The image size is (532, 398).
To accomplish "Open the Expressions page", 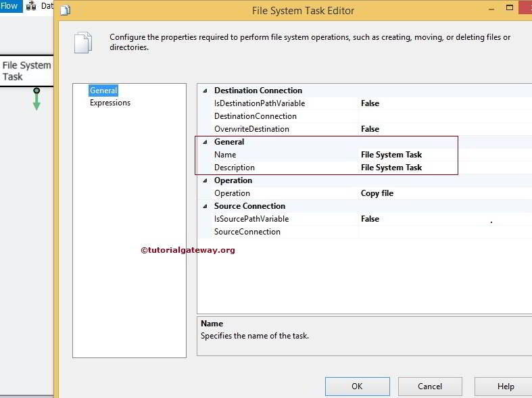I will click(x=110, y=103).
